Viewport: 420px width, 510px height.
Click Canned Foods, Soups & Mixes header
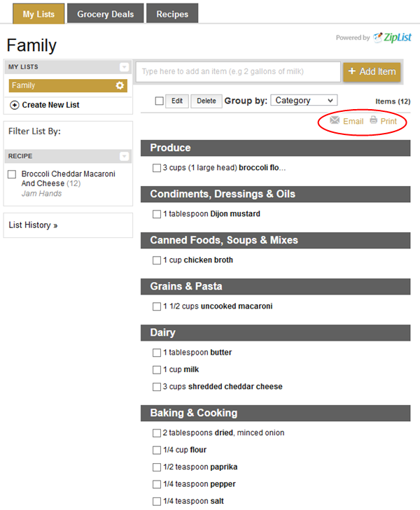pos(276,241)
